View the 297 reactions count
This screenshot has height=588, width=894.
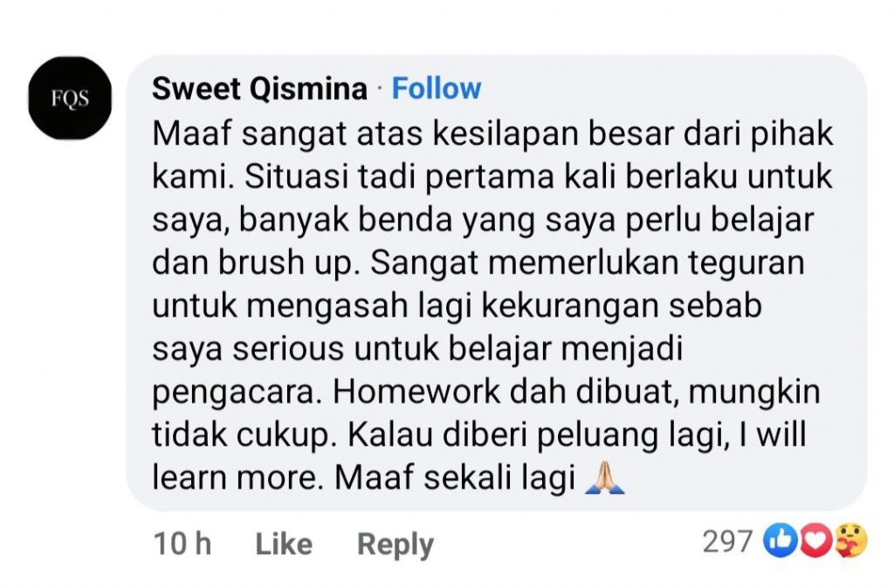click(727, 541)
